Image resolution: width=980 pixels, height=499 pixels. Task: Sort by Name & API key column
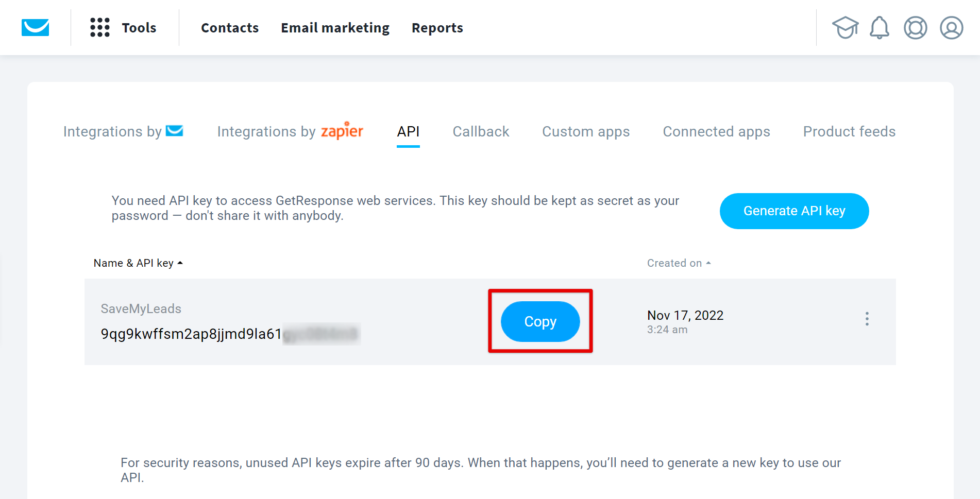[x=138, y=263]
